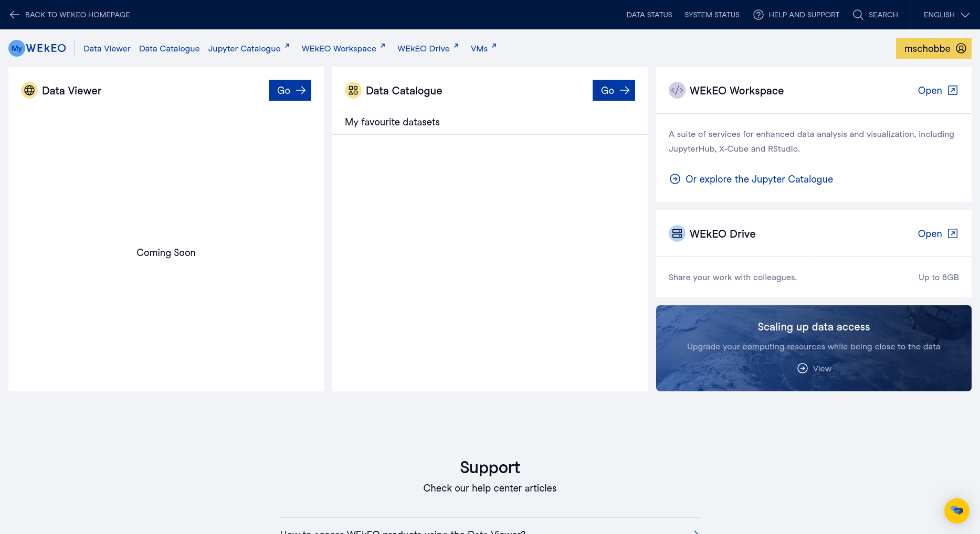Click circled arrow icon beside View

pos(803,368)
